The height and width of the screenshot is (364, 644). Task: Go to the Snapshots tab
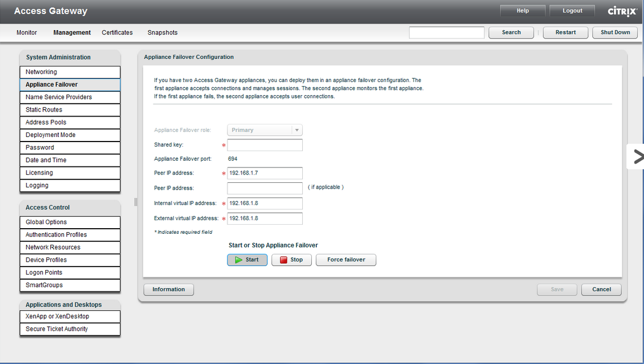click(x=162, y=33)
